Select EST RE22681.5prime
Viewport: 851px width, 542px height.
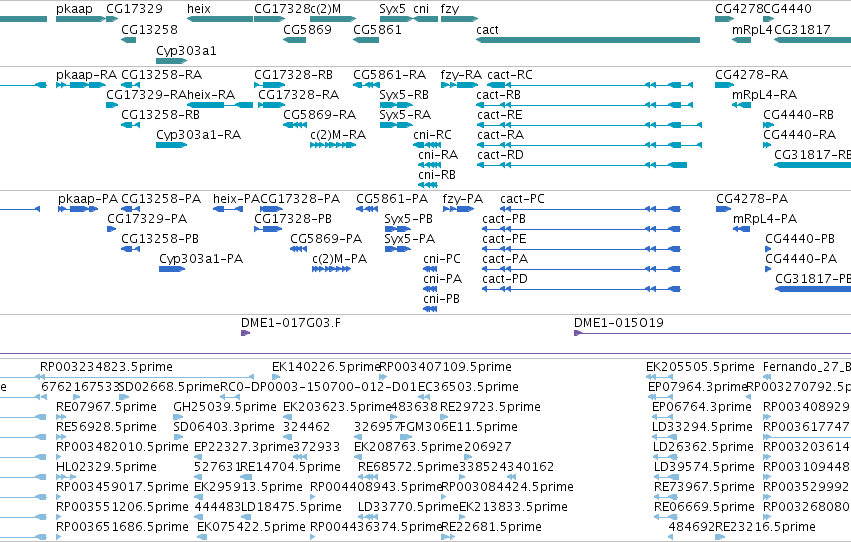449,537
